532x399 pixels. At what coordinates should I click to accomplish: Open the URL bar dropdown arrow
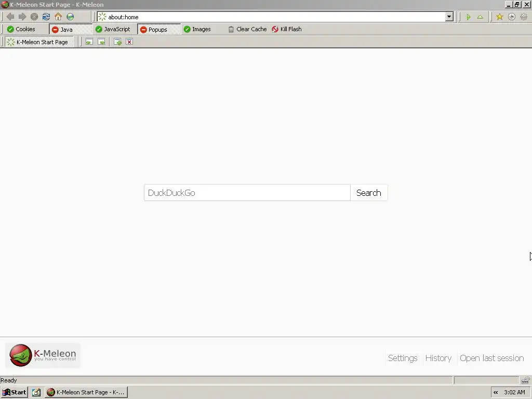(x=449, y=17)
